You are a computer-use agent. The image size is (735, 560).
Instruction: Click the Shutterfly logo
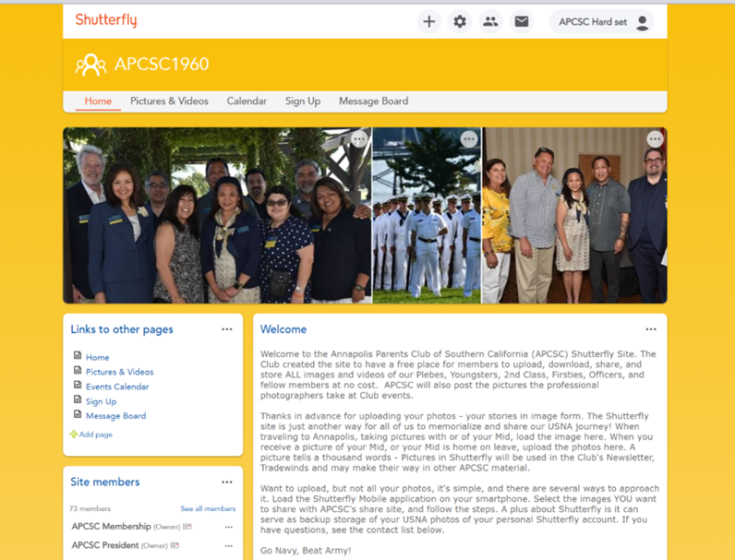[x=106, y=20]
